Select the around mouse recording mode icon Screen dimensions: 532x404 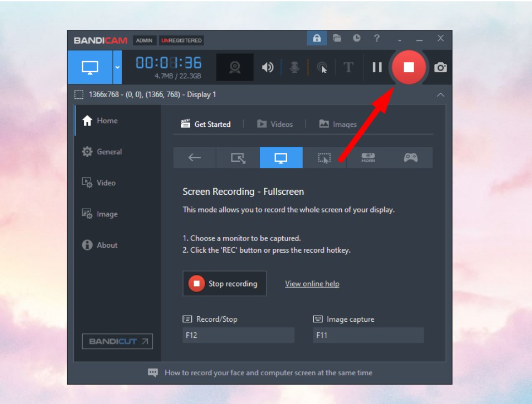[324, 157]
